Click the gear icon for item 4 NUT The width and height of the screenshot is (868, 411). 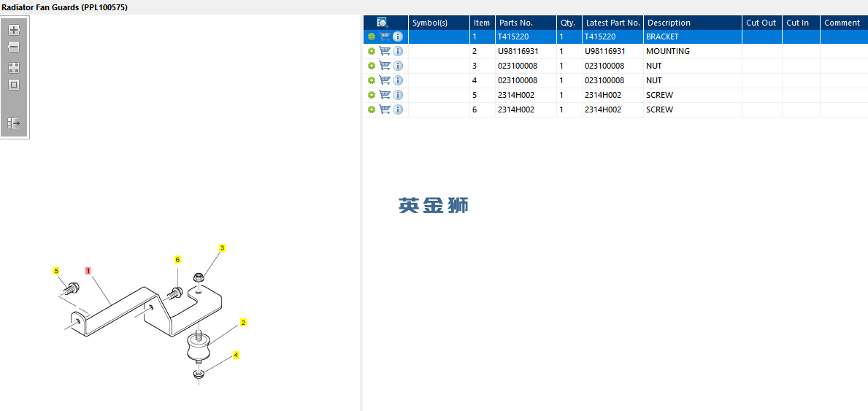[x=372, y=80]
